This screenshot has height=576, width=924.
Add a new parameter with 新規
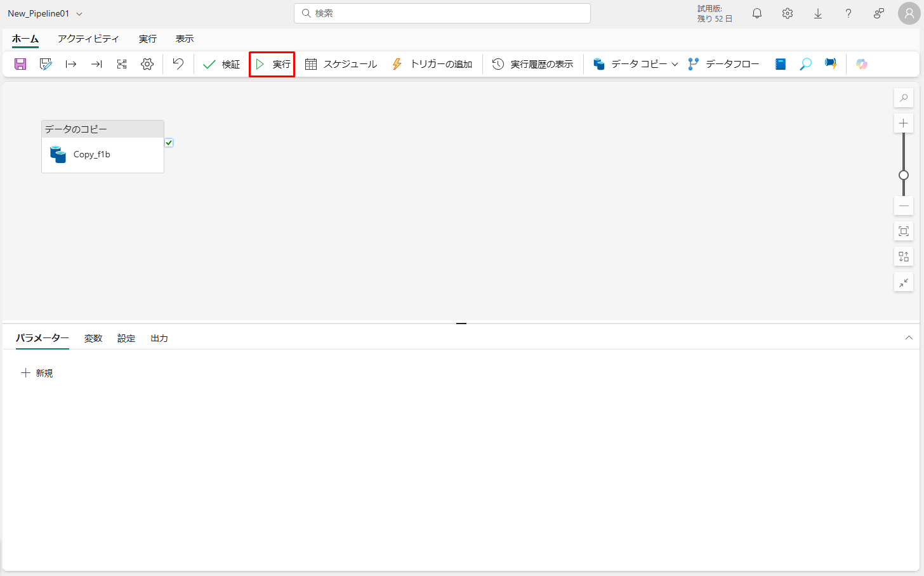37,373
